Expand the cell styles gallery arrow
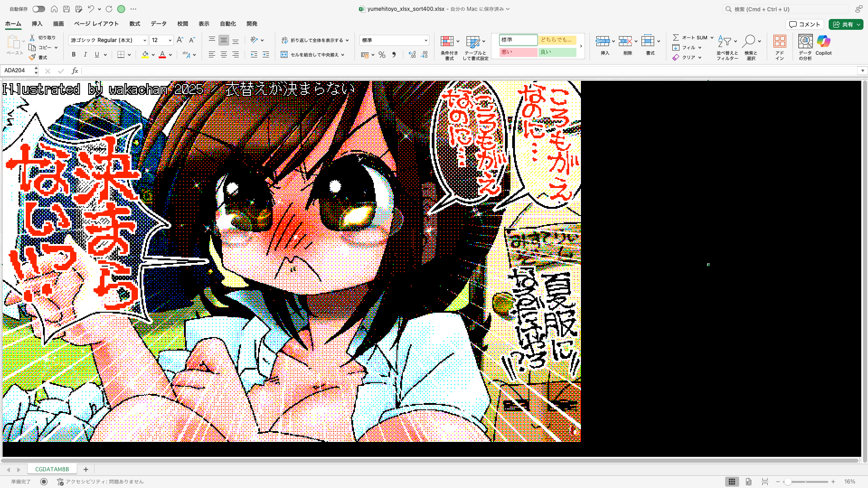This screenshot has width=868, height=488. coord(581,46)
